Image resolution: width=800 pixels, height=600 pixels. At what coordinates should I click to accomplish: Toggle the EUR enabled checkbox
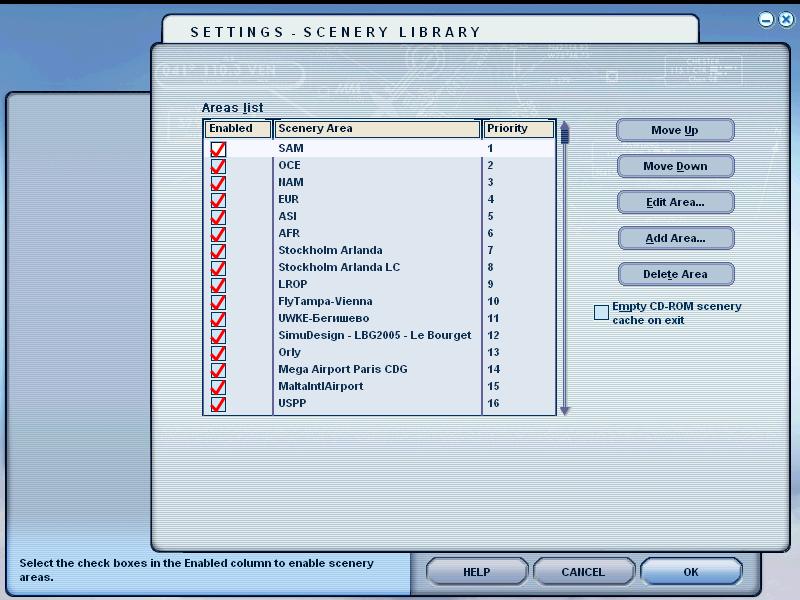pyautogui.click(x=218, y=200)
